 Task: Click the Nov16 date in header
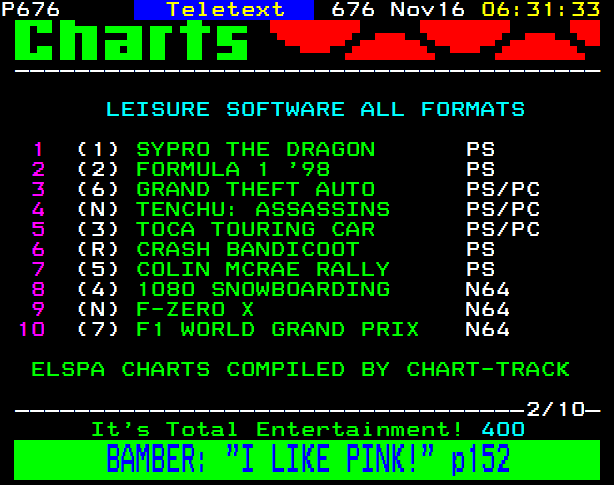click(427, 9)
